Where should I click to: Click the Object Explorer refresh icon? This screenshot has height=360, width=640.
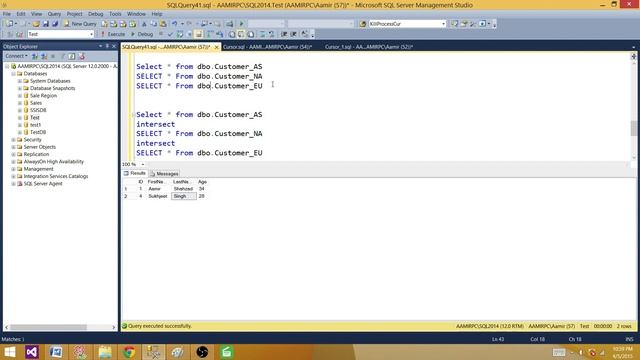72,56
